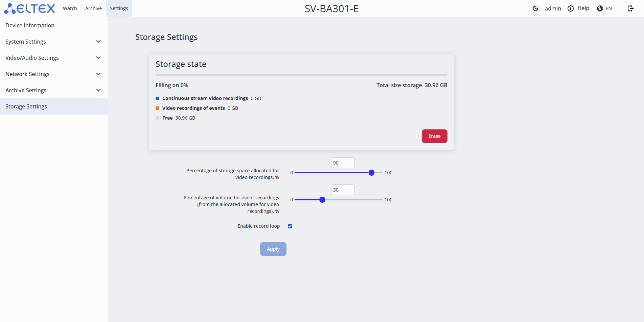Expand Archive Settings chevron

(x=98, y=90)
